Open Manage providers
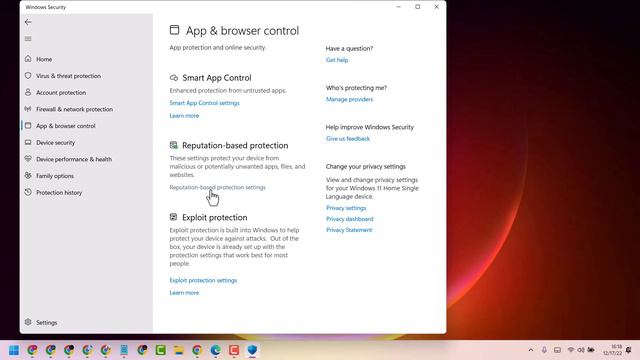The width and height of the screenshot is (640, 360). point(349,99)
